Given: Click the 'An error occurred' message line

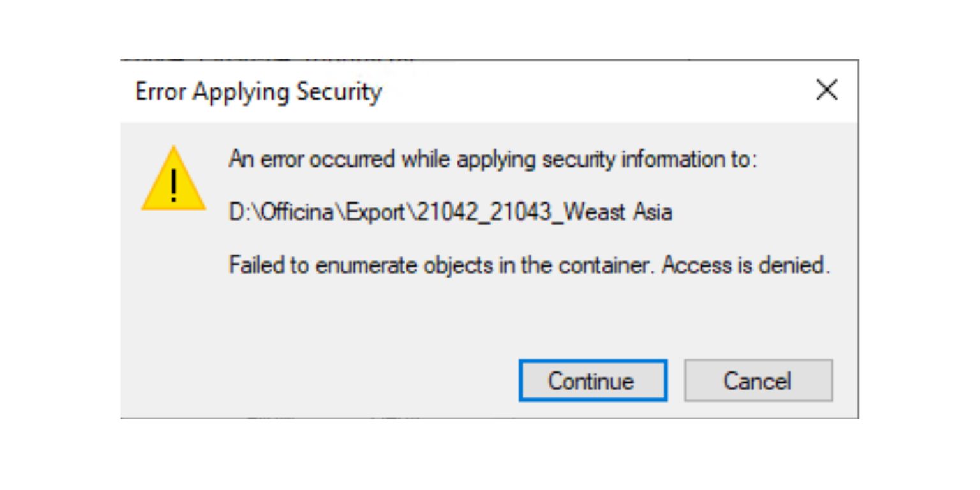Looking at the screenshot, I should tap(492, 160).
